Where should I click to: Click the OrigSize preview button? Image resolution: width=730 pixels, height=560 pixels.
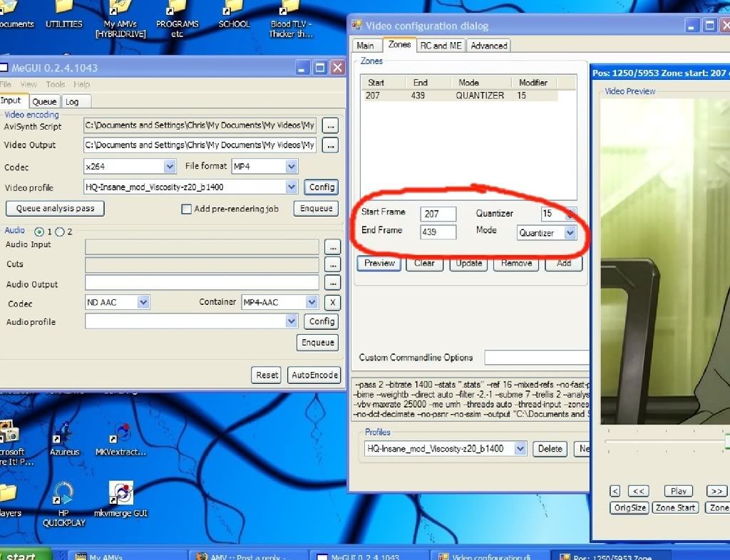point(629,508)
